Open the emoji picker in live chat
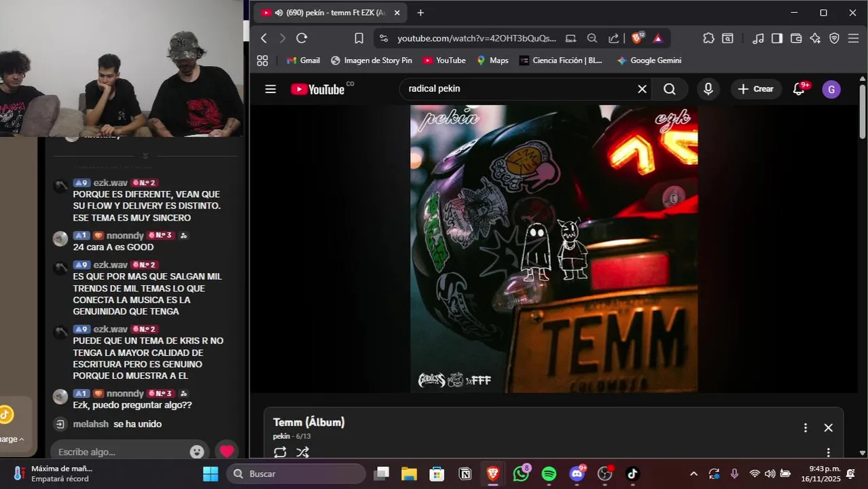The width and height of the screenshot is (868, 489). click(x=197, y=452)
